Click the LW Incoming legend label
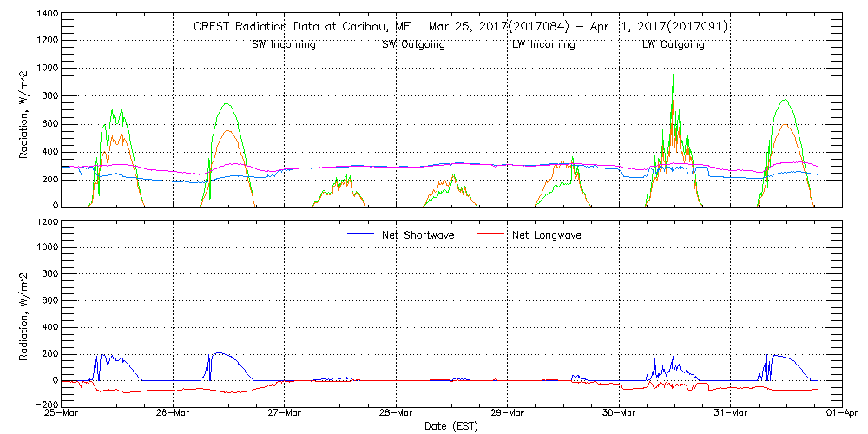Viewport: 868px width, 434px height. click(x=543, y=44)
